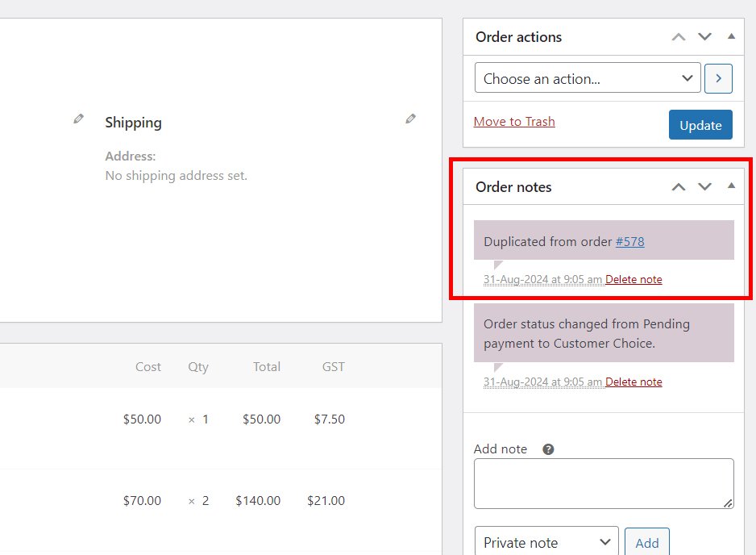The image size is (756, 555).
Task: Click the quantity × 1 value
Action: 198,419
